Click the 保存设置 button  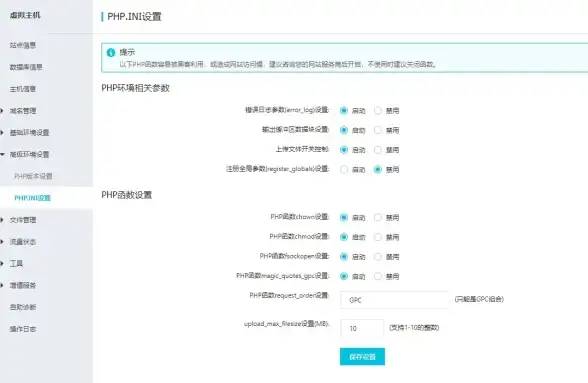[362, 357]
